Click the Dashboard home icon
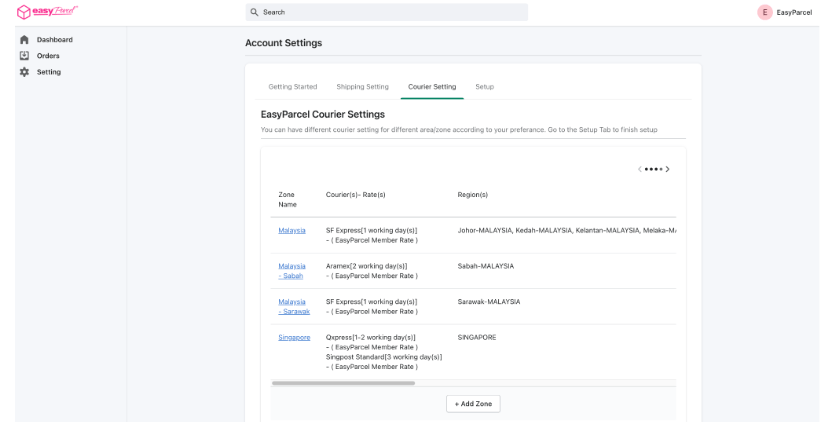This screenshot has width=822, height=422. (x=24, y=40)
